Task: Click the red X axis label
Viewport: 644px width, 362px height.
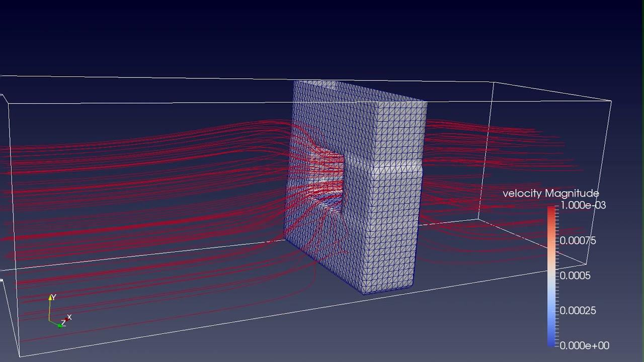Action: pos(69,317)
